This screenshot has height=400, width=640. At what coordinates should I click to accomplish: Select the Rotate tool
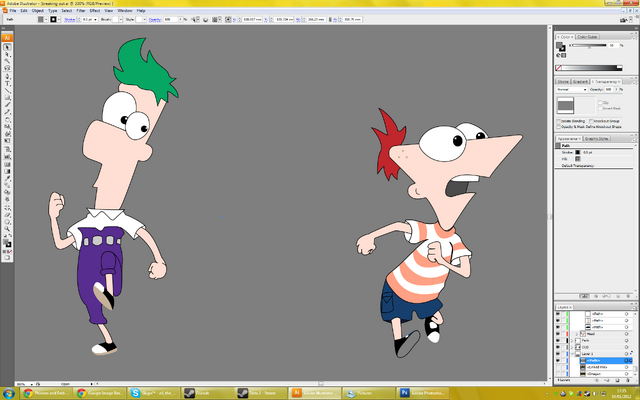7,120
